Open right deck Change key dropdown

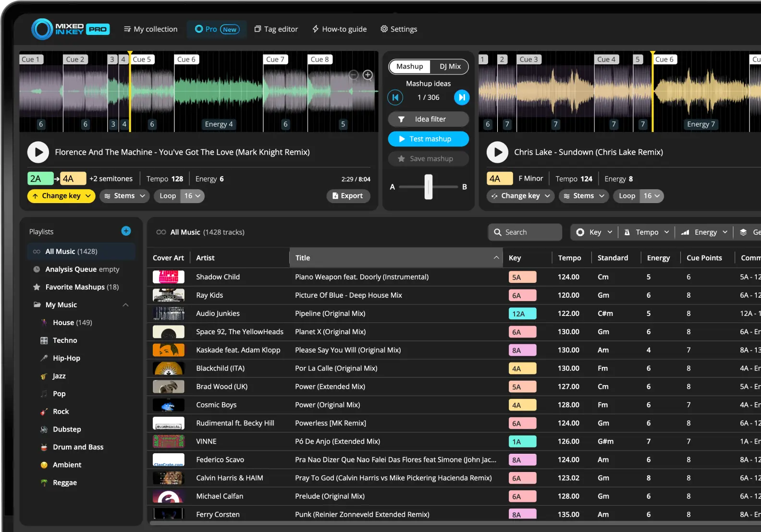point(521,196)
